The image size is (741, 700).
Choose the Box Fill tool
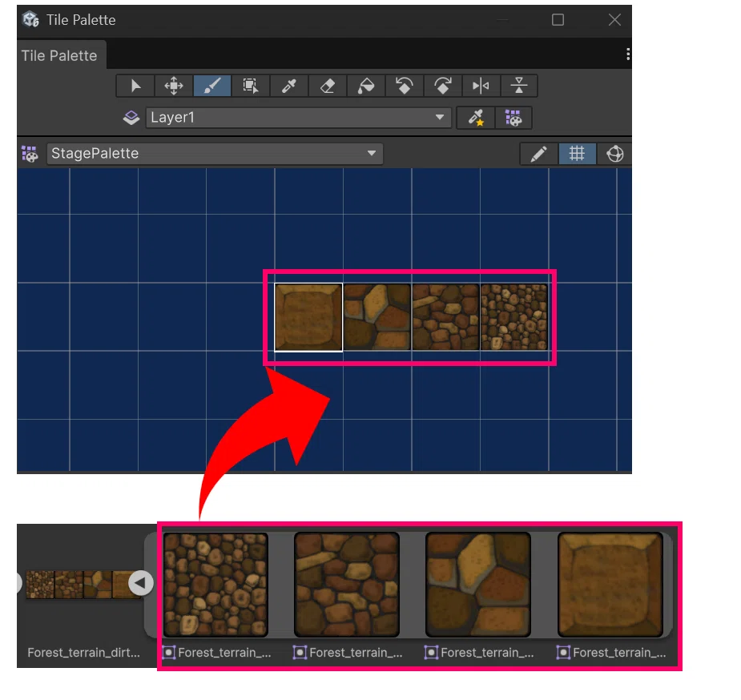[251, 86]
